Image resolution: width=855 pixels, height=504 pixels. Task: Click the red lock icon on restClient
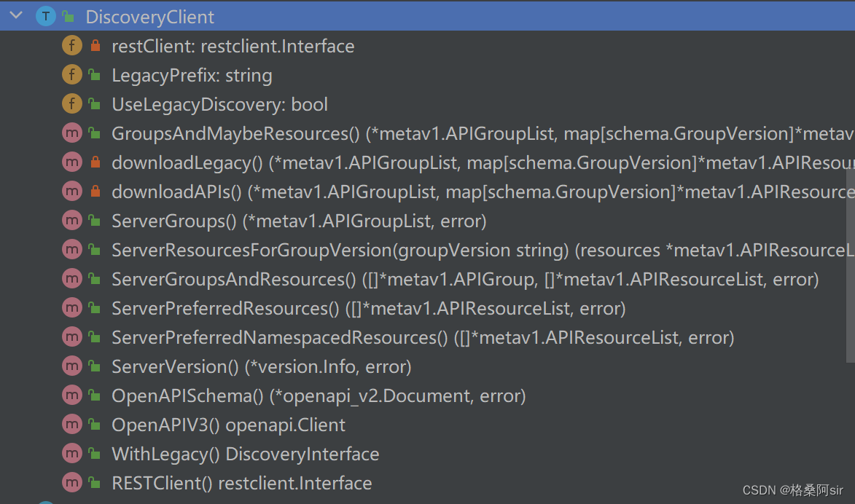click(x=95, y=45)
